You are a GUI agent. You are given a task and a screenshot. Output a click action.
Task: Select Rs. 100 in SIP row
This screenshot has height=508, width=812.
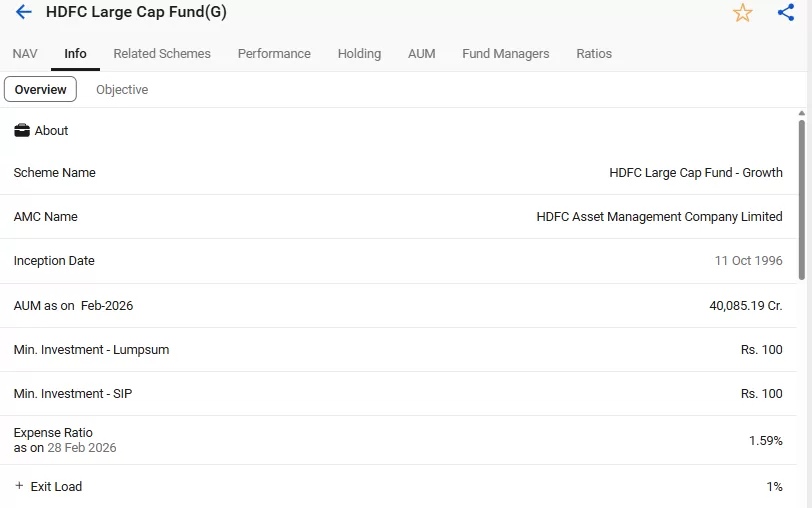[x=761, y=394]
